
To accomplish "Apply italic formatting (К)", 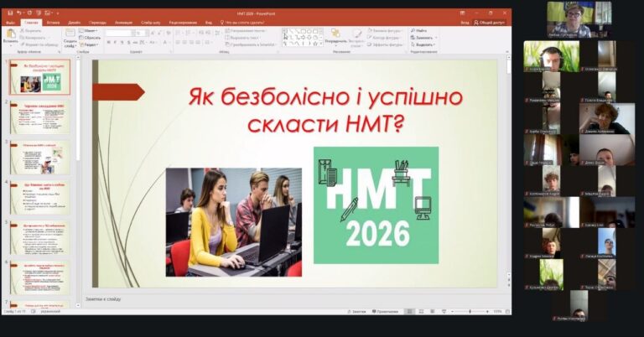I will click(116, 42).
